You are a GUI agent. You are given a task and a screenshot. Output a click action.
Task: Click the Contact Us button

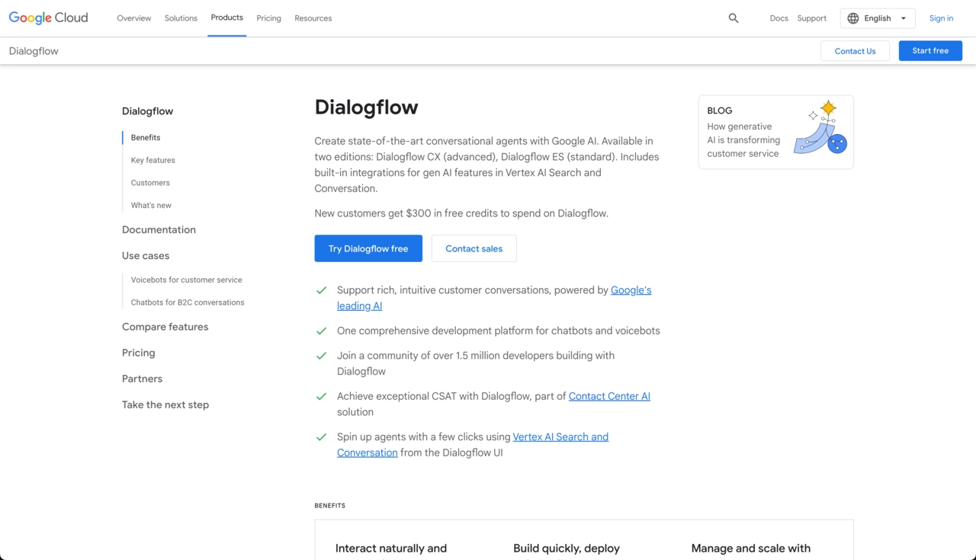[855, 50]
